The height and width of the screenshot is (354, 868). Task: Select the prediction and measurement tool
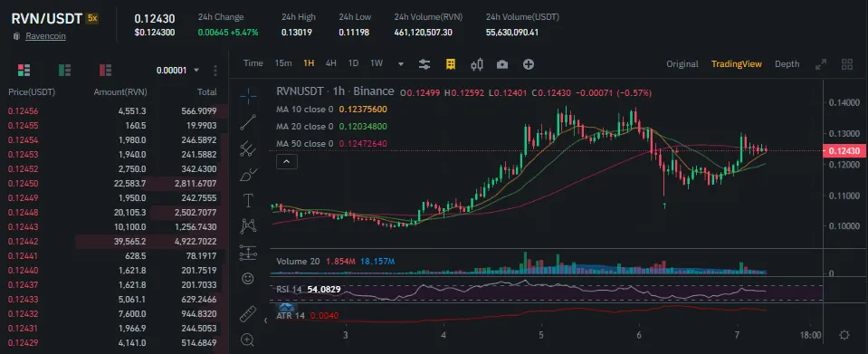248,253
